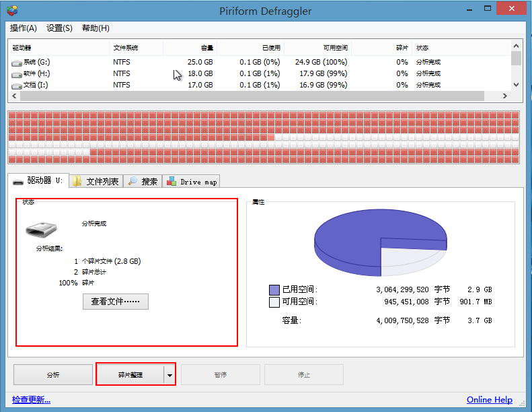
Task: Click the 17.9 GB (99%) free space cell
Action: [324, 73]
